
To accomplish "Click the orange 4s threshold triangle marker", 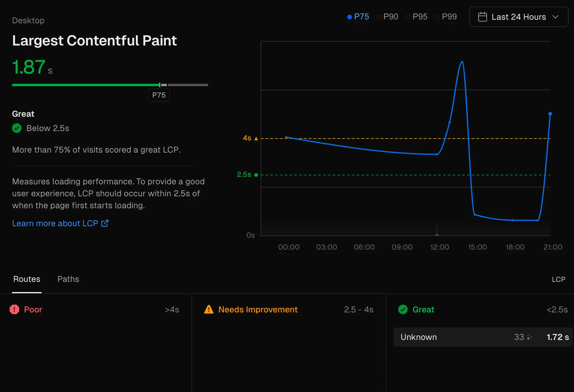I will tap(256, 139).
